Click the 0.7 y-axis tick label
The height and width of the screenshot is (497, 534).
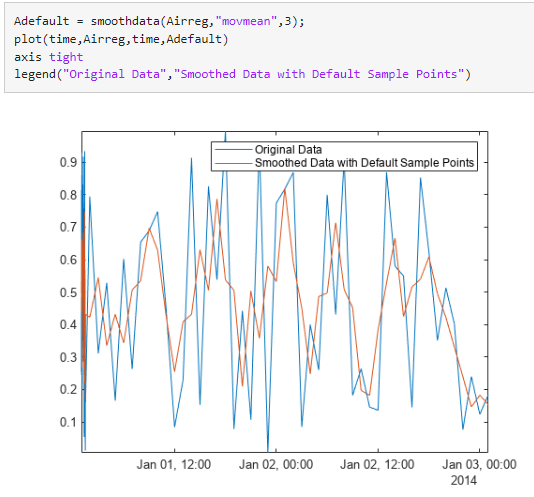[68, 227]
